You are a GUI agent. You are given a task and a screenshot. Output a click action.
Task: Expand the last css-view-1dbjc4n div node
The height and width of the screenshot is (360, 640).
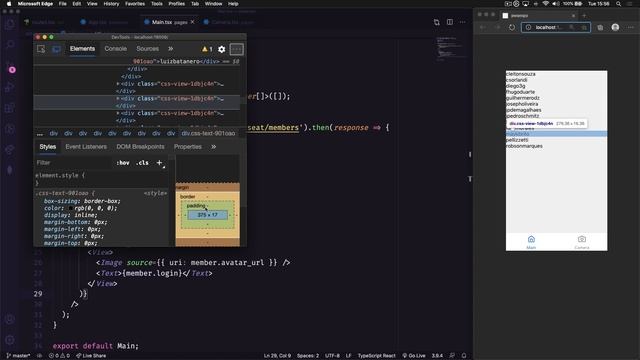(x=118, y=113)
